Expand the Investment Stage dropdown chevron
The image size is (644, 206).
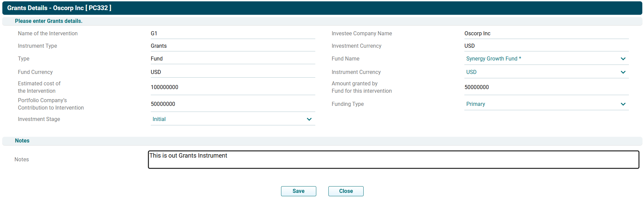[x=309, y=119]
